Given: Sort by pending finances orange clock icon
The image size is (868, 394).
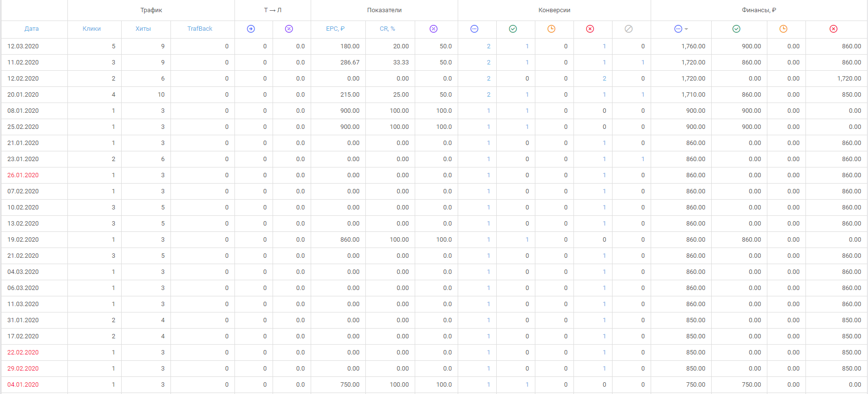Looking at the screenshot, I should tap(783, 29).
